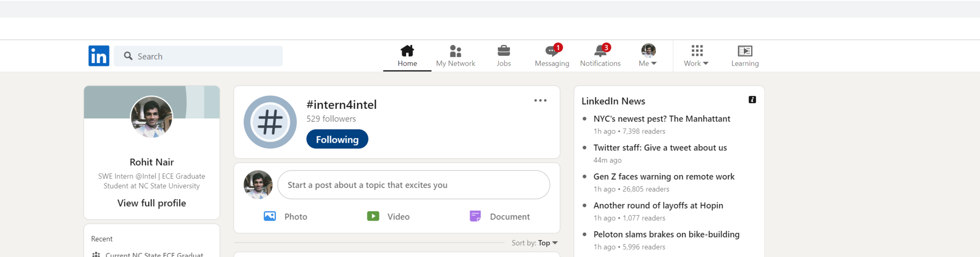Select the Home tab in navigation
This screenshot has width=980, height=257.
click(x=407, y=56)
